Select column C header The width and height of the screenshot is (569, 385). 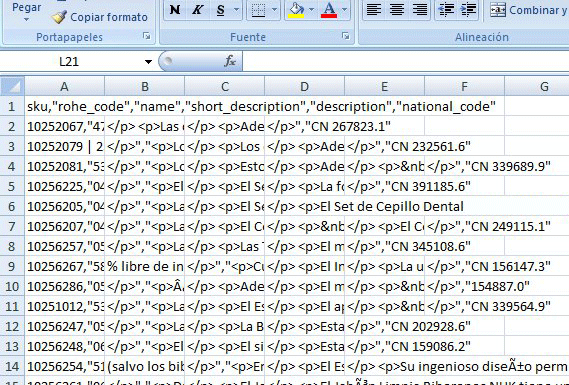225,86
